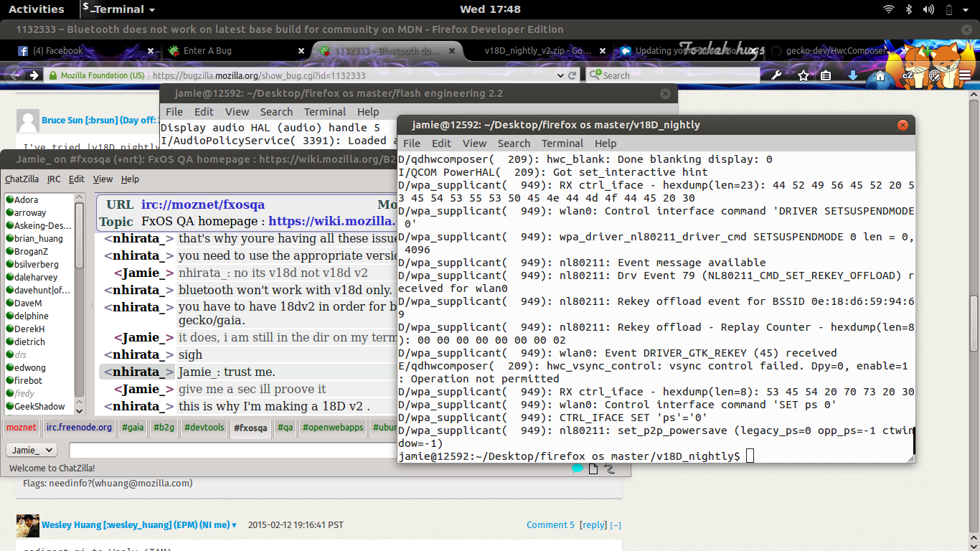Open the clock showing Wed 17:48
This screenshot has width=980, height=551.
[490, 9]
